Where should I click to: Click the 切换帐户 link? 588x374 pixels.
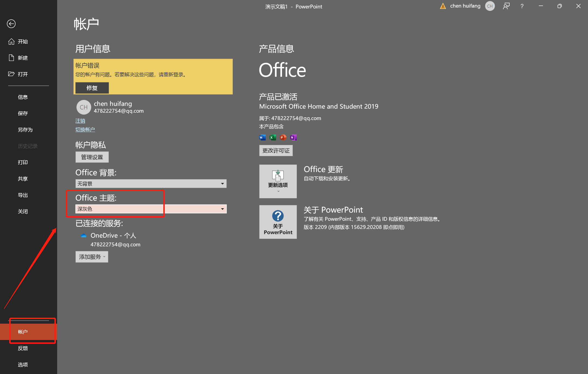85,129
